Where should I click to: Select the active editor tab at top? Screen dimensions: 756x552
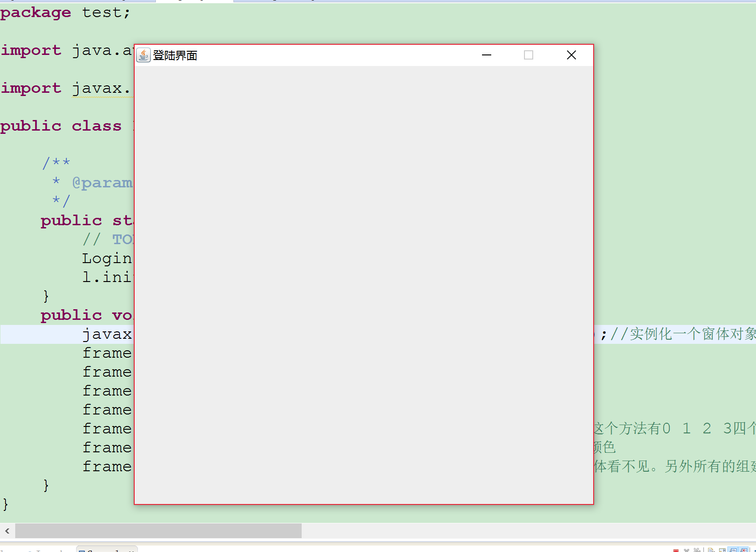pyautogui.click(x=194, y=1)
